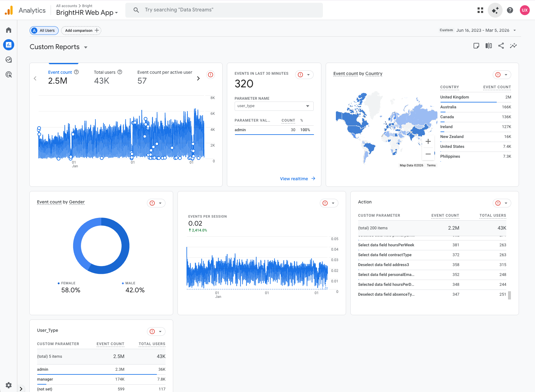
Task: Zoom in on the world map
Action: (428, 141)
